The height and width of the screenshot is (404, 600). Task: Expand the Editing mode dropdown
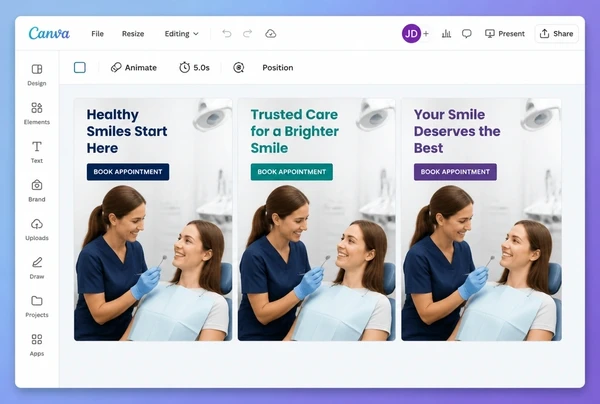pyautogui.click(x=181, y=34)
